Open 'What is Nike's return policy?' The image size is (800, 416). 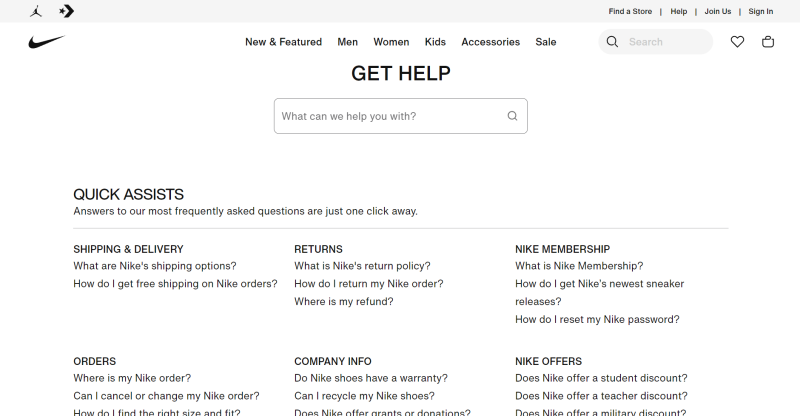tap(362, 266)
